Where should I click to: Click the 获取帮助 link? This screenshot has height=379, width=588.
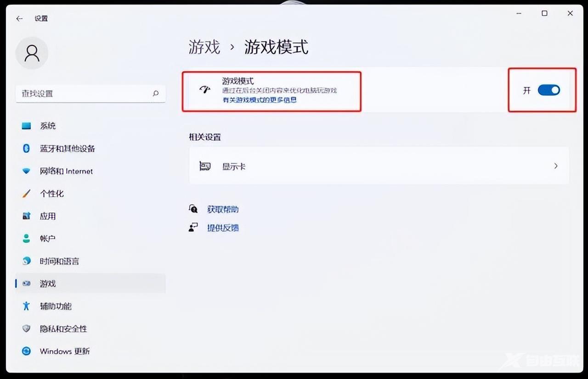coord(223,209)
